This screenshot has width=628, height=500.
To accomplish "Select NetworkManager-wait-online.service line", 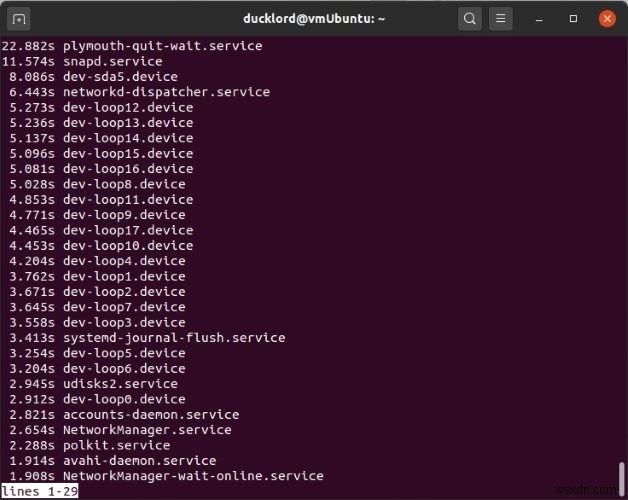I will coord(166,476).
